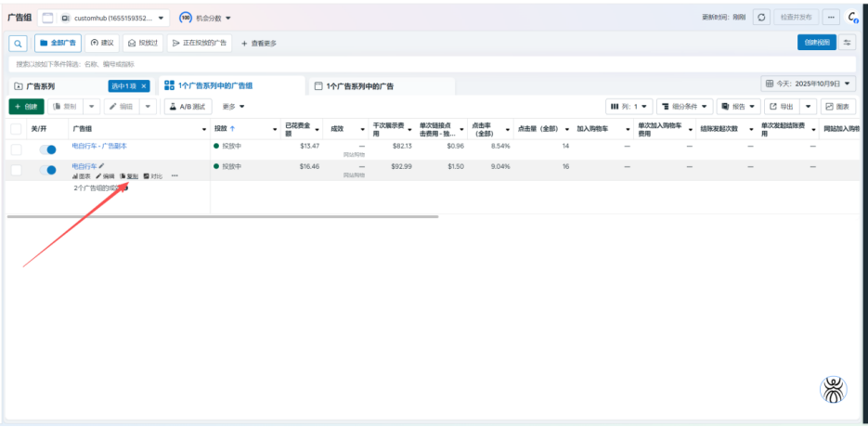
Task: Open the filter settings icon beside 创建视图
Action: 848,43
